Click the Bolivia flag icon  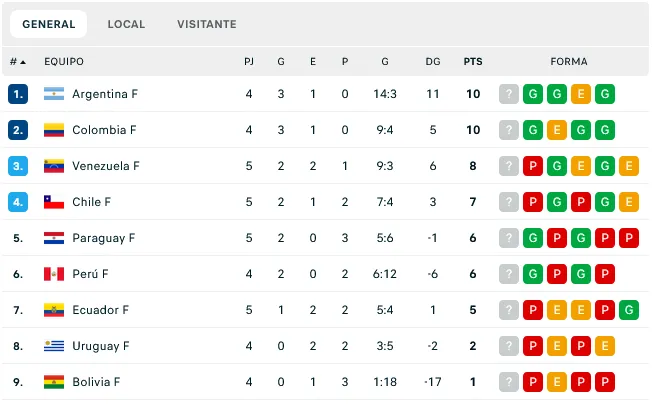pyautogui.click(x=54, y=382)
